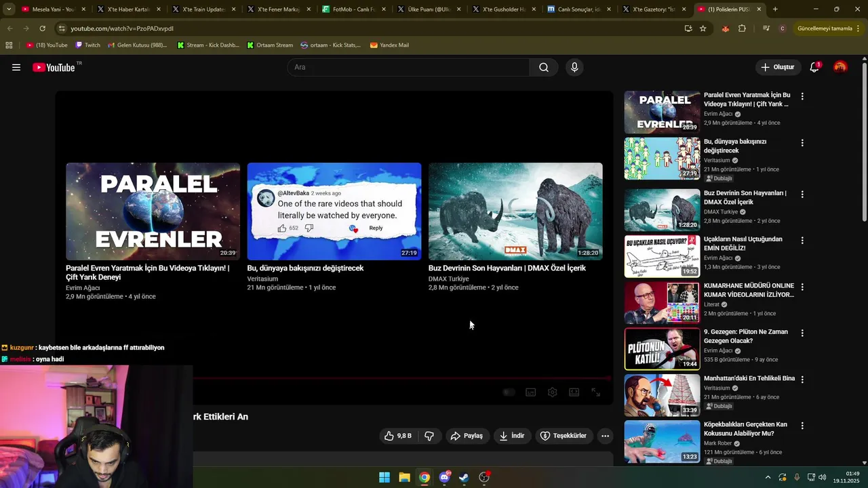Click the İndir download button
The image size is (868, 488).
tap(512, 436)
